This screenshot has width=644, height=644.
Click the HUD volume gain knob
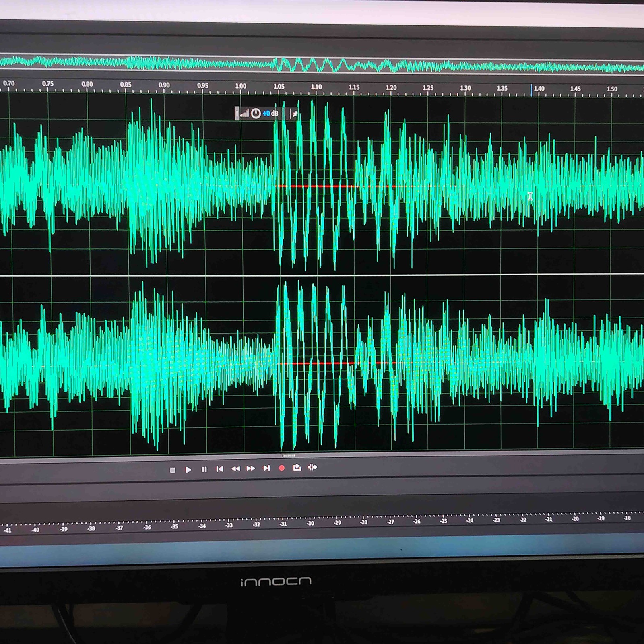point(256,114)
